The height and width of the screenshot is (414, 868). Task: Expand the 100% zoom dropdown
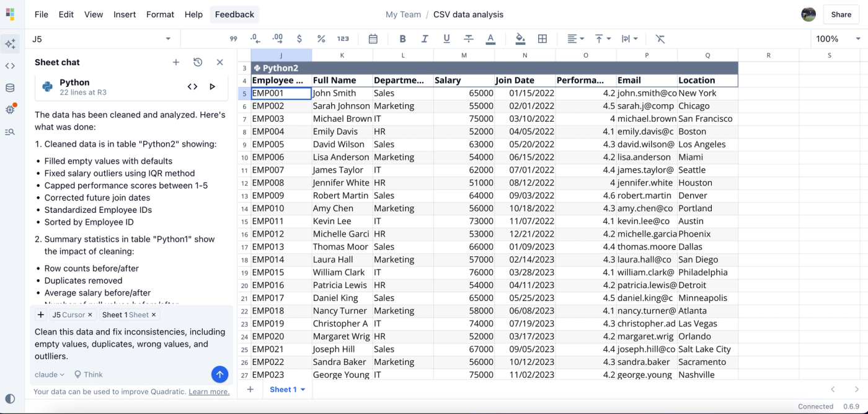(x=836, y=38)
